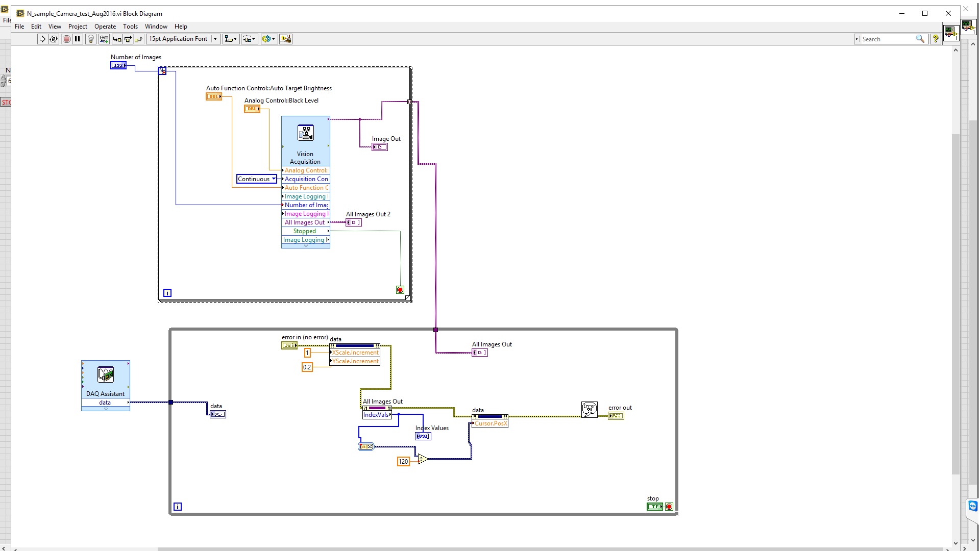Open the File menu
This screenshot has height=551, width=980.
[x=19, y=27]
